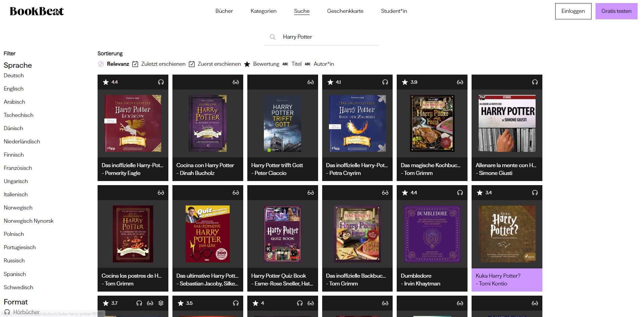Click the Einloggen button

point(573,11)
